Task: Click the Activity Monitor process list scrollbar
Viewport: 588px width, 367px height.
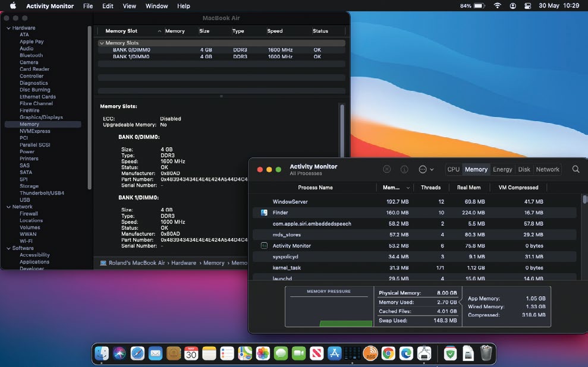Action: 584,198
